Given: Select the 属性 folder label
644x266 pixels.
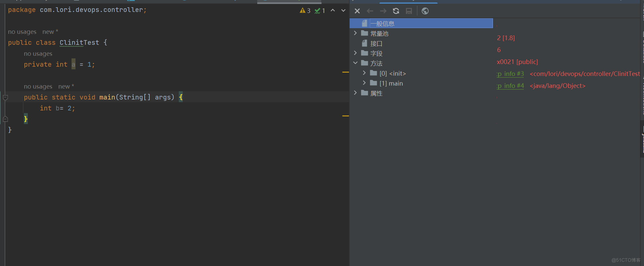Looking at the screenshot, I should pyautogui.click(x=376, y=93).
